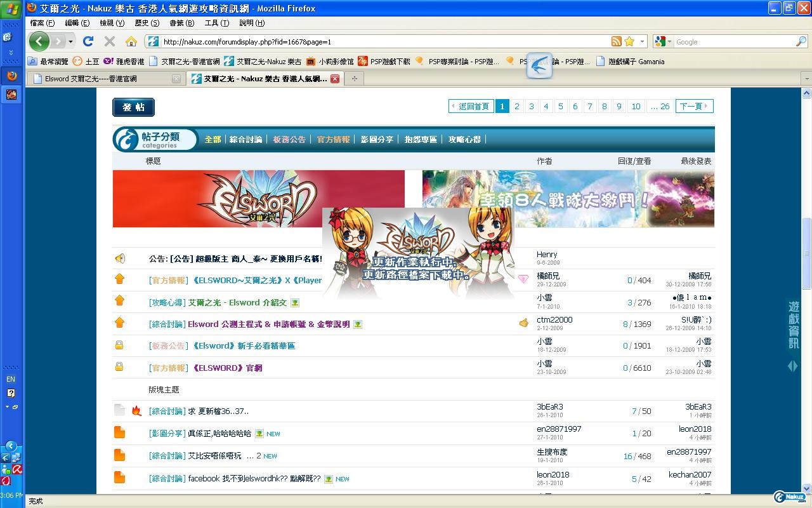Image resolution: width=812 pixels, height=508 pixels.
Task: Open the 遊戲橘子 Gamania bookmark
Action: (x=630, y=62)
